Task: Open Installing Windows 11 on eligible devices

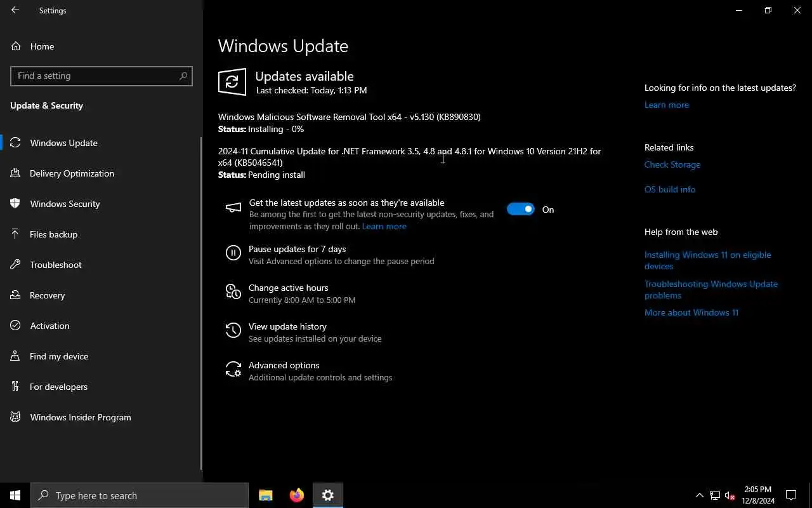Action: [x=708, y=260]
